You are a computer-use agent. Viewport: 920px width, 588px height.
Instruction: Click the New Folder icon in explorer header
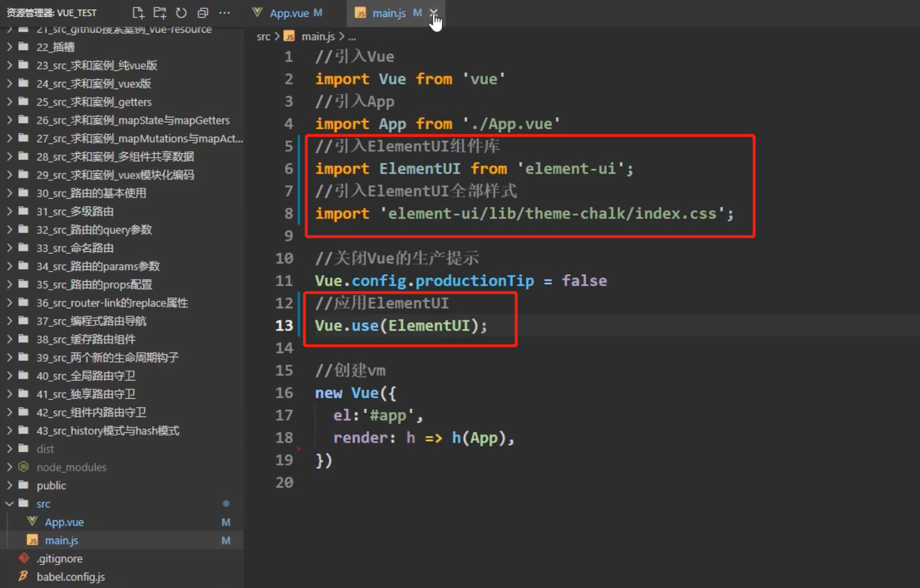pos(160,13)
